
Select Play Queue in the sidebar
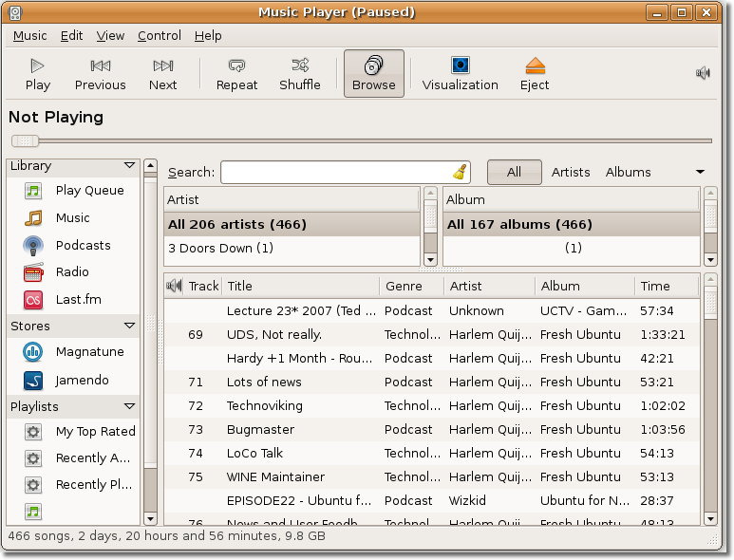point(74,191)
